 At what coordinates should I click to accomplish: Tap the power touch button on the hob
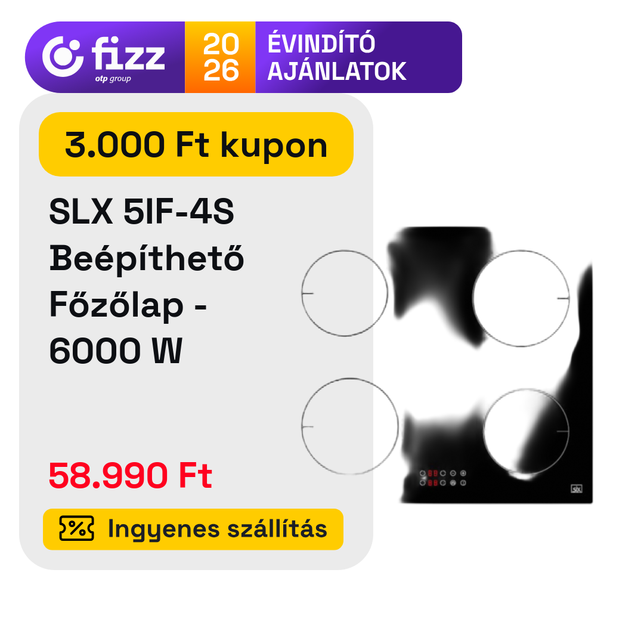pos(463,482)
